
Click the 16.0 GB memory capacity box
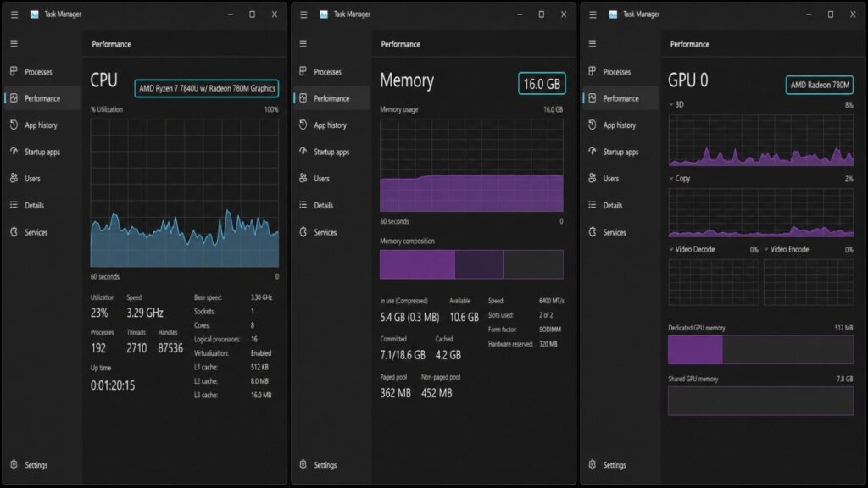(x=542, y=84)
